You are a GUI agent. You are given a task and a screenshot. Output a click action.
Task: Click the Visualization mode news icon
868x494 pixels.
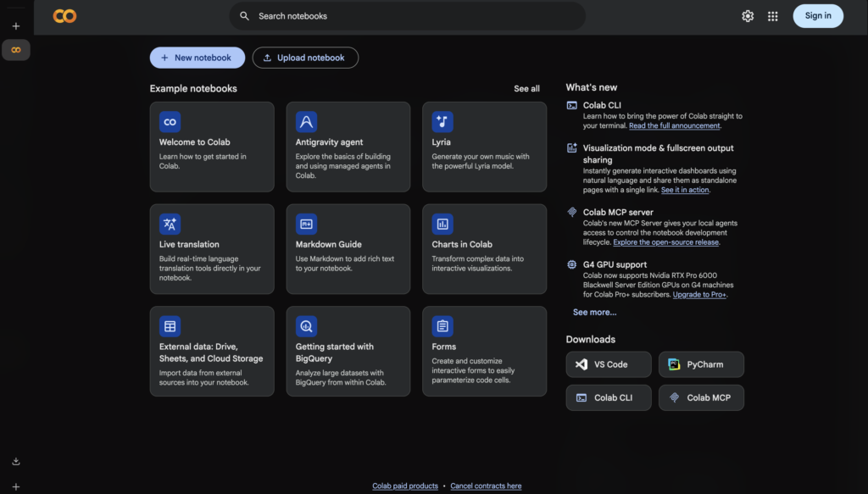click(572, 147)
